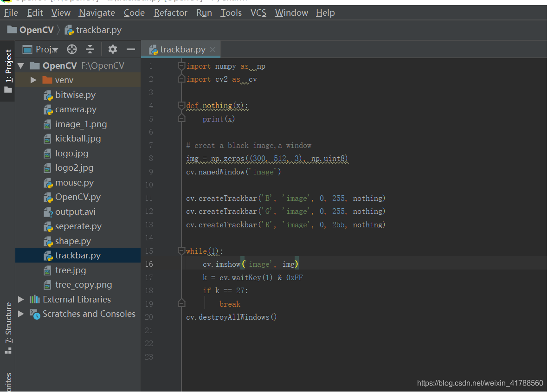Expand Scratches and Consoles node
This screenshot has width=548, height=392.
point(21,314)
